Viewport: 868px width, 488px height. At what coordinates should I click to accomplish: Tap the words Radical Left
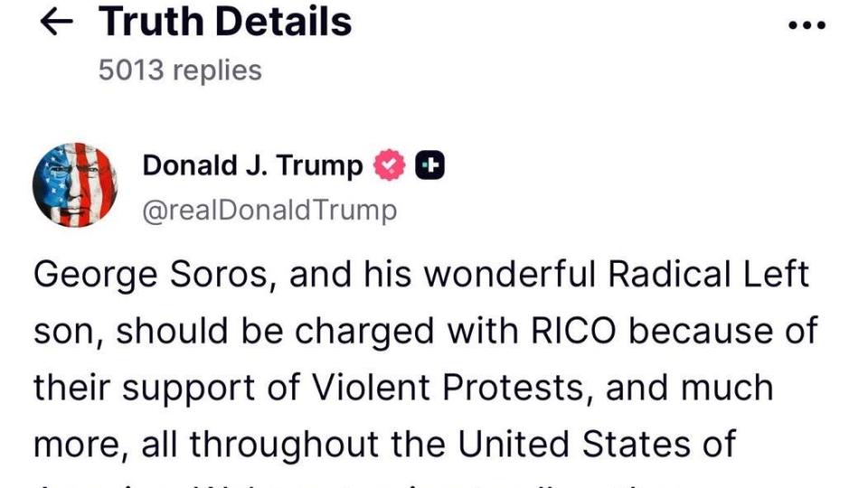[x=708, y=274]
